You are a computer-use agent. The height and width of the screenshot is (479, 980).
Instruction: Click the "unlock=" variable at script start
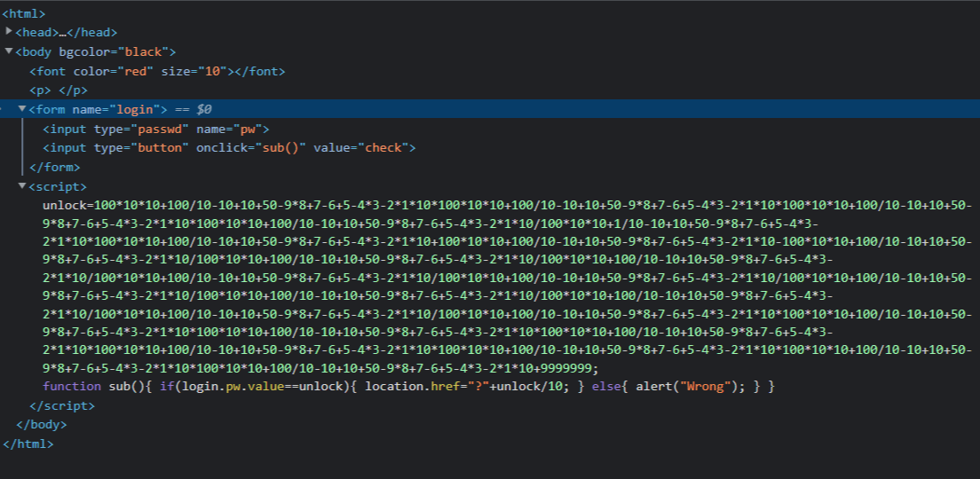[68, 206]
